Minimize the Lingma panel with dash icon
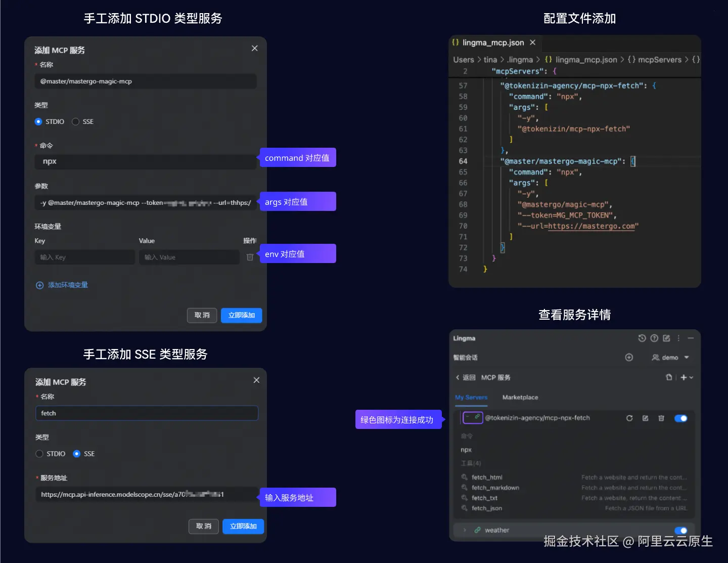 pyautogui.click(x=691, y=338)
